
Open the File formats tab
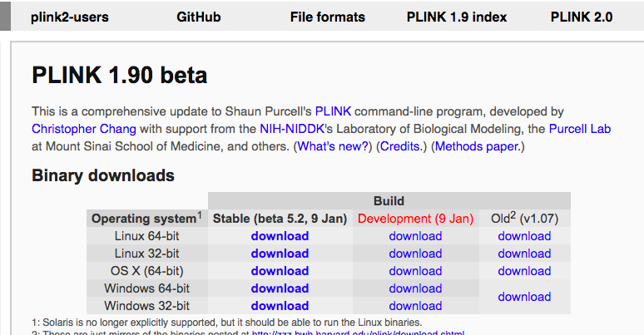pyautogui.click(x=328, y=17)
